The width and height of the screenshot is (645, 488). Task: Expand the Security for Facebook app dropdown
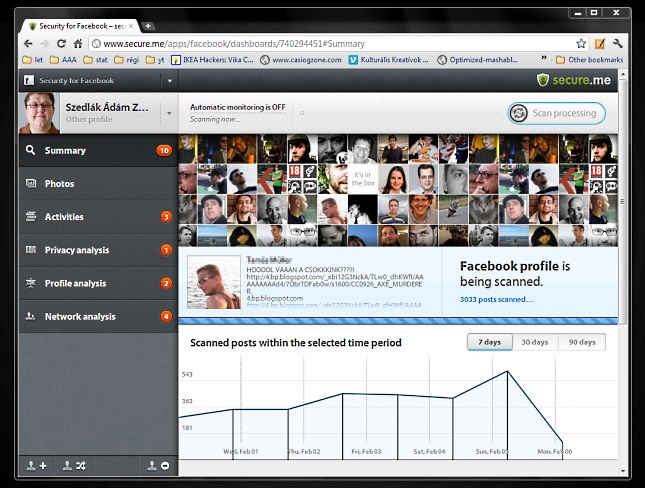(169, 81)
